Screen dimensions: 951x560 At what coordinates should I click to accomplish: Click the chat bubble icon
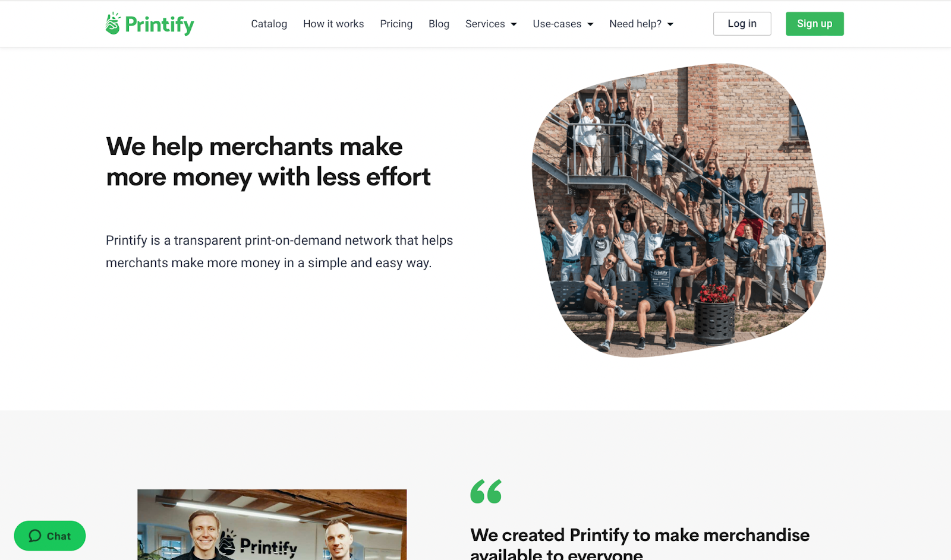coord(35,536)
